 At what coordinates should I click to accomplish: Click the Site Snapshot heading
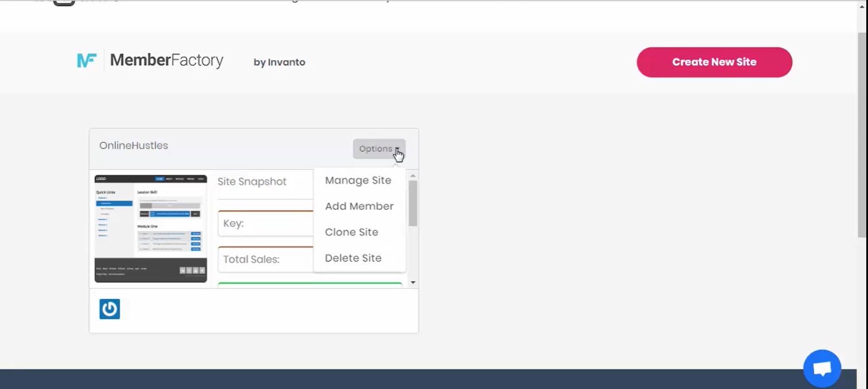pos(252,182)
